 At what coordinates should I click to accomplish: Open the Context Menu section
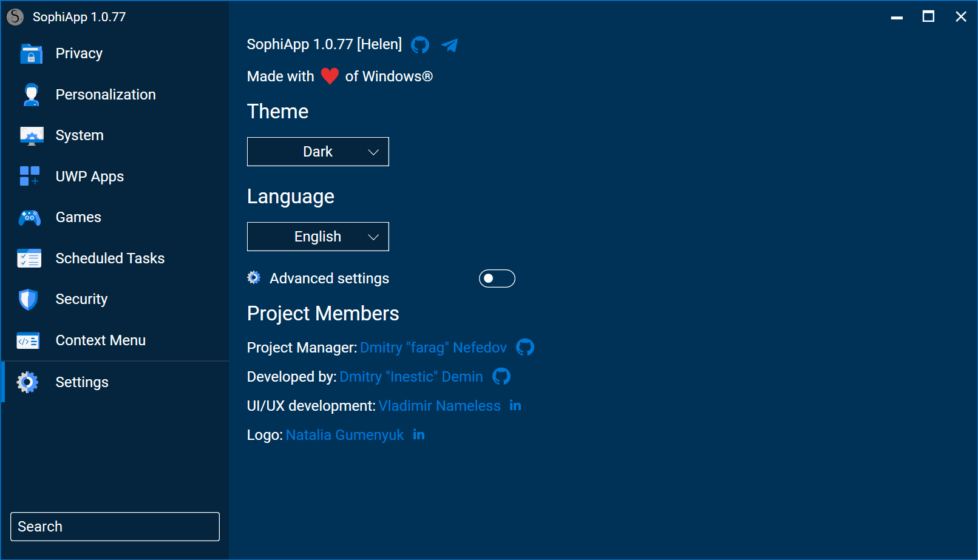pos(115,340)
